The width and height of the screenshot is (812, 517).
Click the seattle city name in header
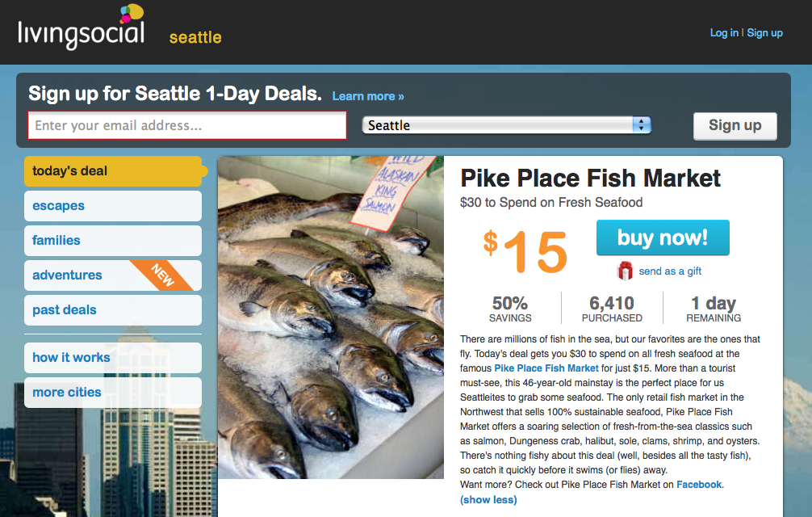[195, 37]
